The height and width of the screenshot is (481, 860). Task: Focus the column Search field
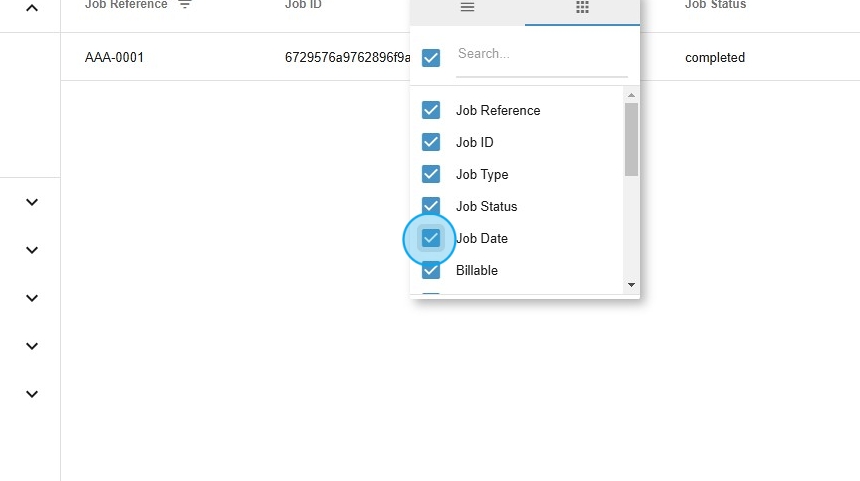coord(541,54)
